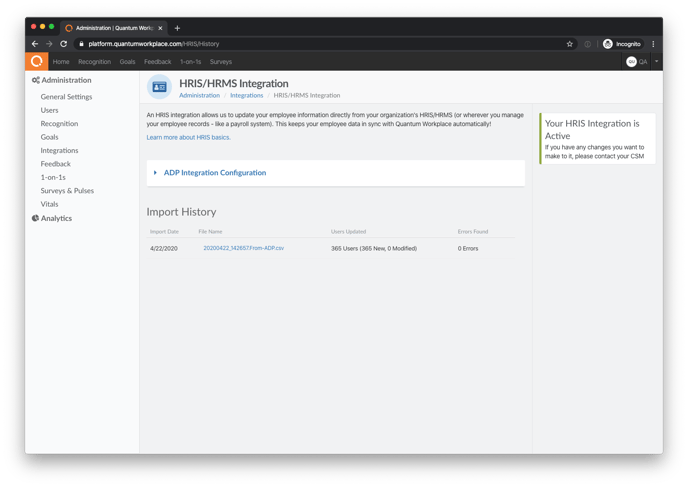Click the browser forward arrow

click(x=49, y=44)
